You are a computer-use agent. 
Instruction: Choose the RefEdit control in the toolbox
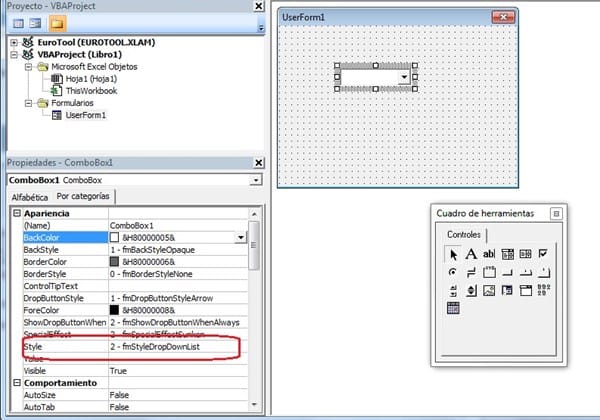point(507,290)
